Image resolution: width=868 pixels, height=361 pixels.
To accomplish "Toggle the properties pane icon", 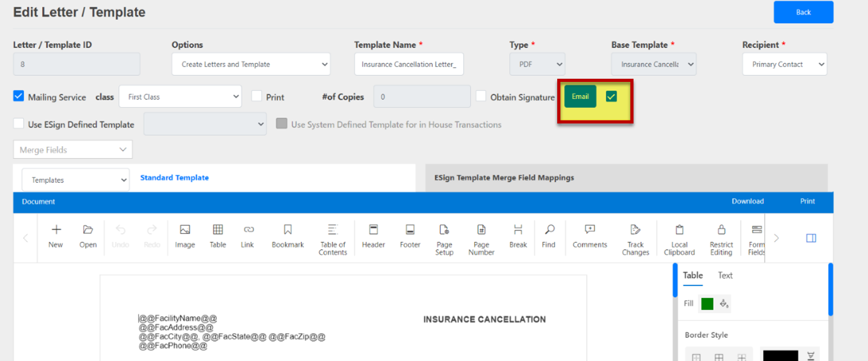I will (811, 238).
